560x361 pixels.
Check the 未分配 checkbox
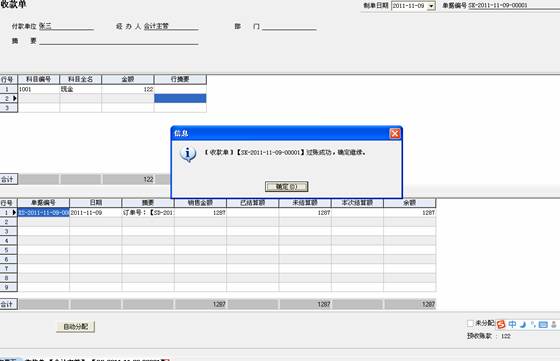[x=470, y=323]
